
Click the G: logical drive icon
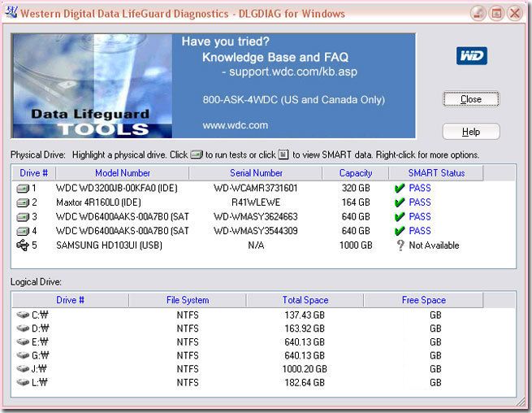(23, 355)
